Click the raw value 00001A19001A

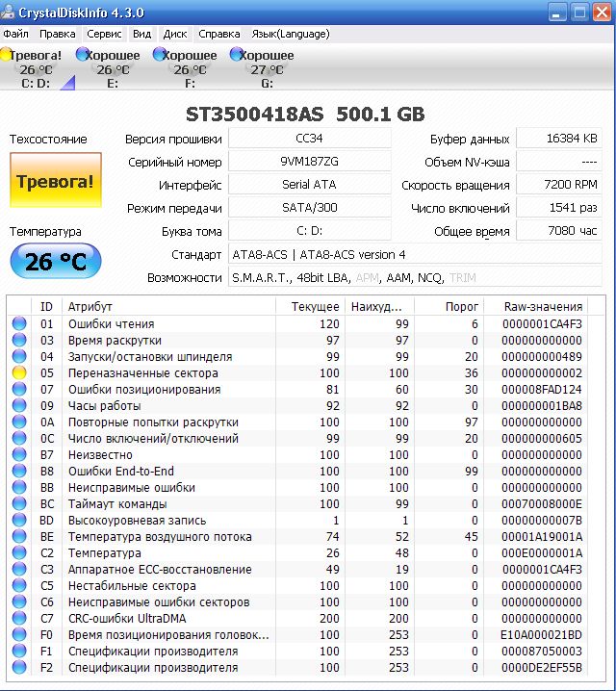[x=542, y=536]
